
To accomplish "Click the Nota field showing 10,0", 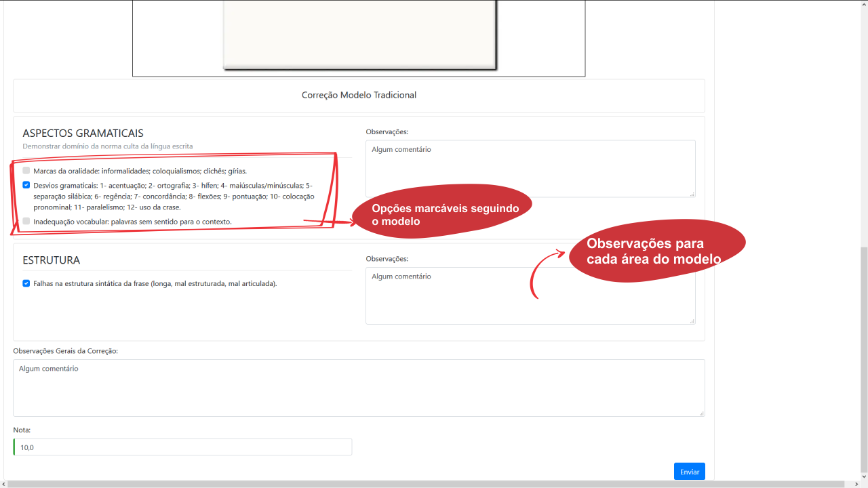I will coord(182,447).
